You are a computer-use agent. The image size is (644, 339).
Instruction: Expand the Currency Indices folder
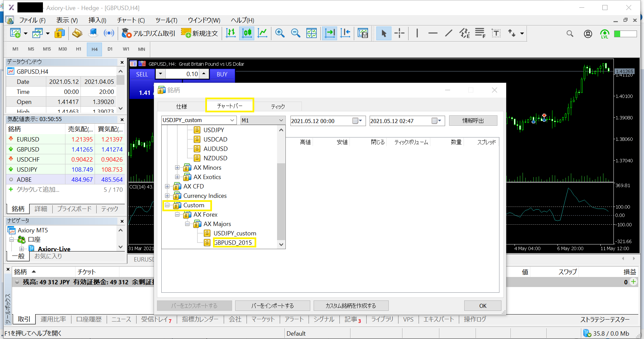(167, 196)
